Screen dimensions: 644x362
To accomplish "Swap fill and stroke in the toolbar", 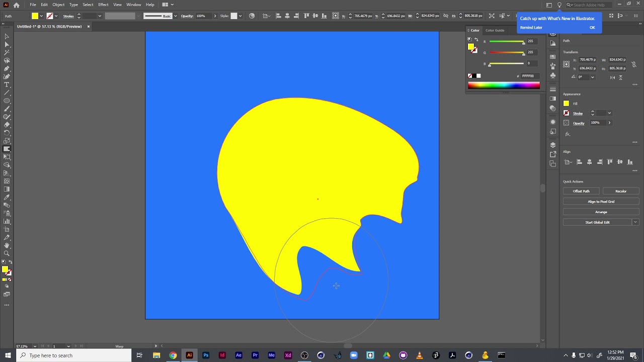I will pos(11,262).
